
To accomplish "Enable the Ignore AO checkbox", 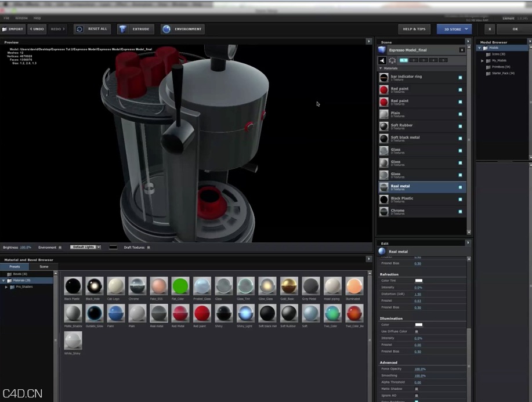I will tap(417, 395).
